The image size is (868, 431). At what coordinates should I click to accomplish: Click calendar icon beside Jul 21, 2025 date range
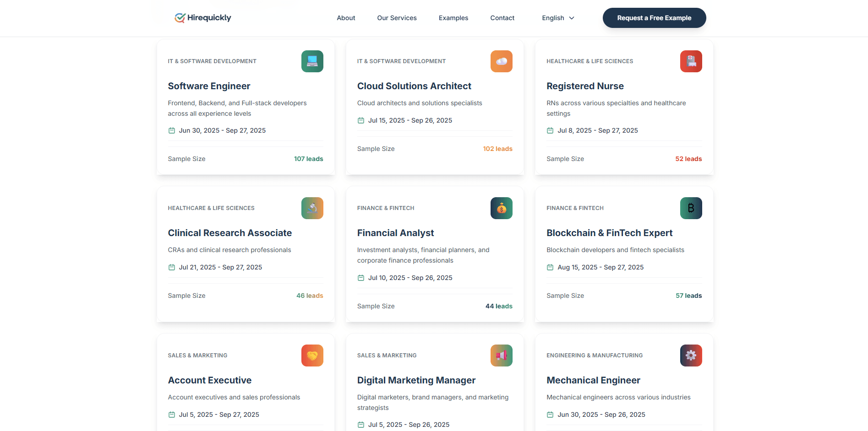tap(172, 267)
